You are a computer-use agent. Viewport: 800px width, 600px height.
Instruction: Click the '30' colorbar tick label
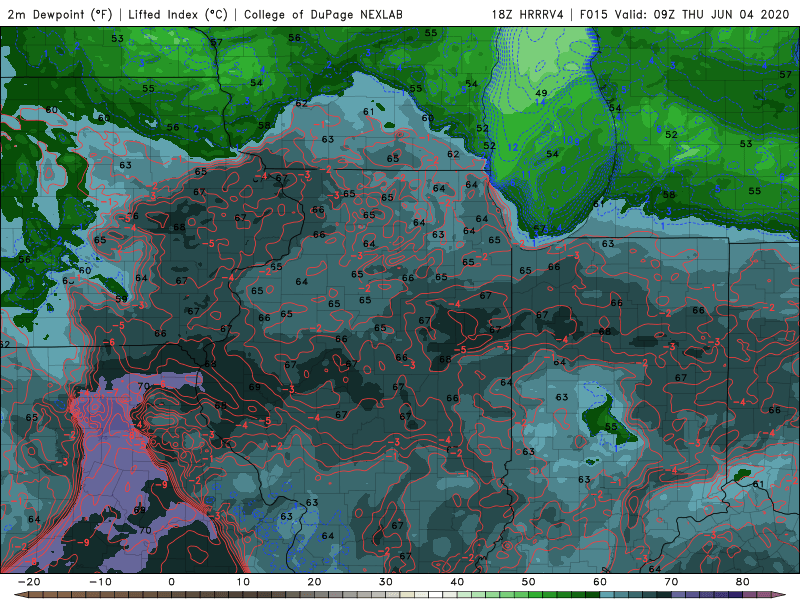coord(386,582)
